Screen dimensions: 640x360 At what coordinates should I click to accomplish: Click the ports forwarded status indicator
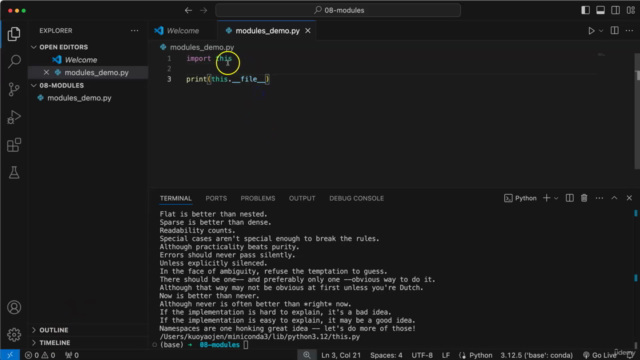point(72,355)
